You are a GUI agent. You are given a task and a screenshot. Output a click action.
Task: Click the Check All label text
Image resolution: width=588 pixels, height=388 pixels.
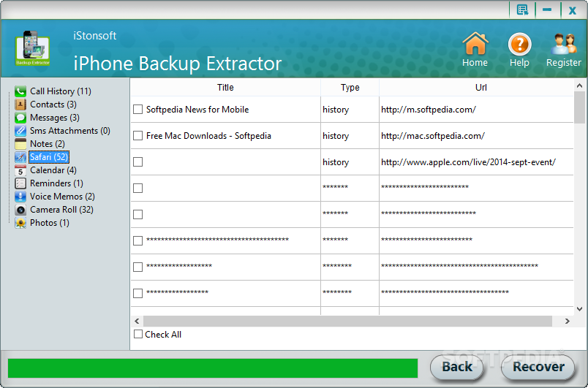click(x=163, y=334)
